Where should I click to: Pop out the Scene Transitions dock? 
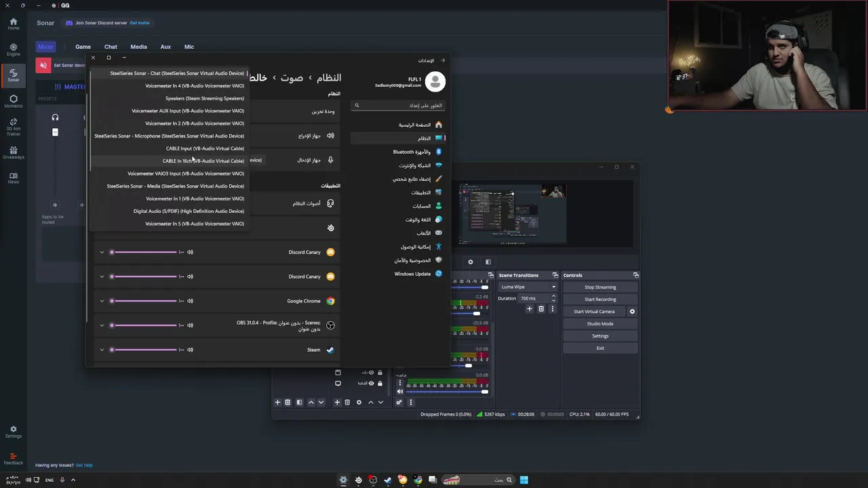pos(555,275)
